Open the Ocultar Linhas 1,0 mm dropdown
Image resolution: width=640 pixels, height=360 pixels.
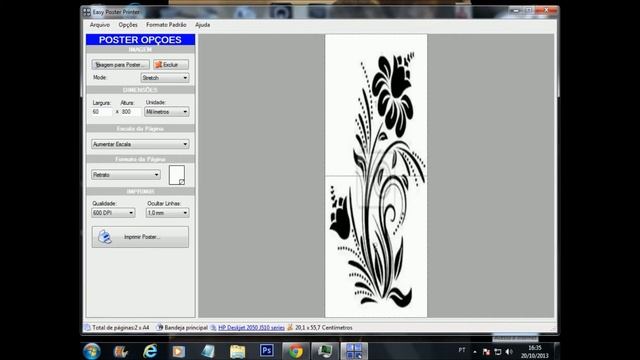(x=167, y=213)
